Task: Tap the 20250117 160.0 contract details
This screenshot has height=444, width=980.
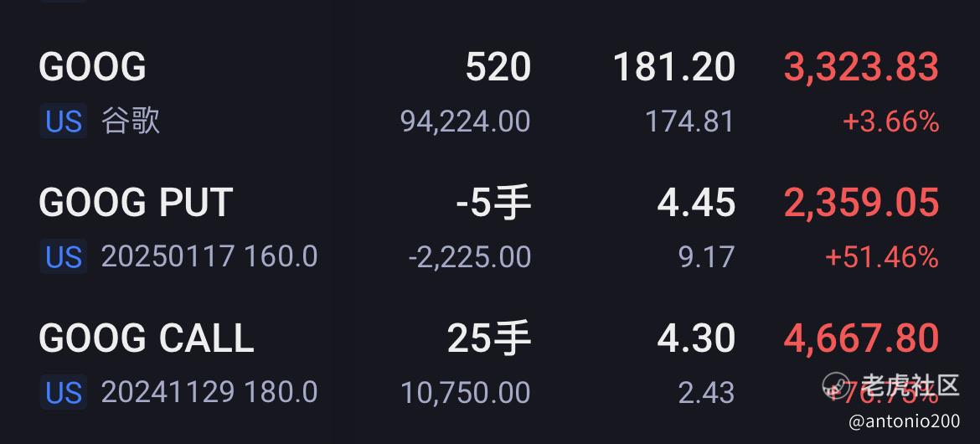Action: [209, 256]
